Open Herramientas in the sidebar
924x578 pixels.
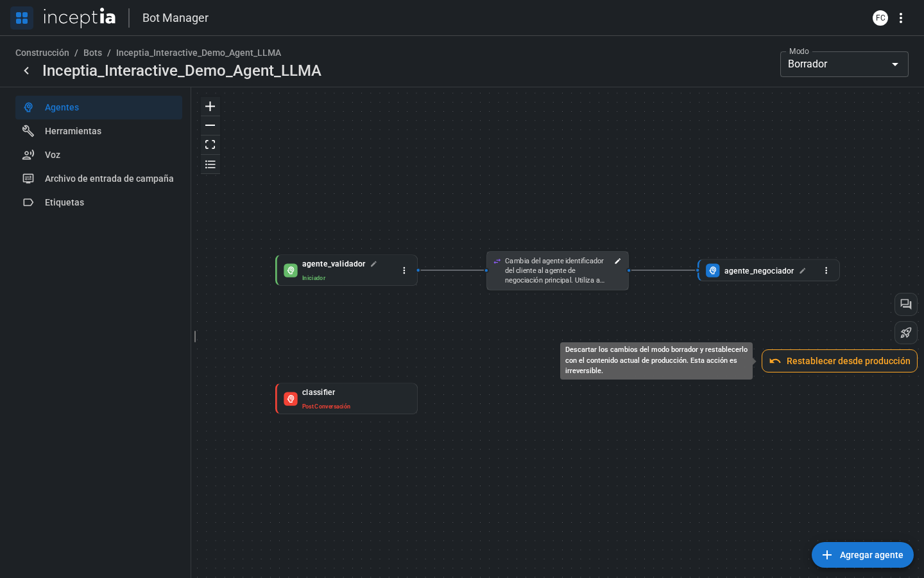[99, 131]
